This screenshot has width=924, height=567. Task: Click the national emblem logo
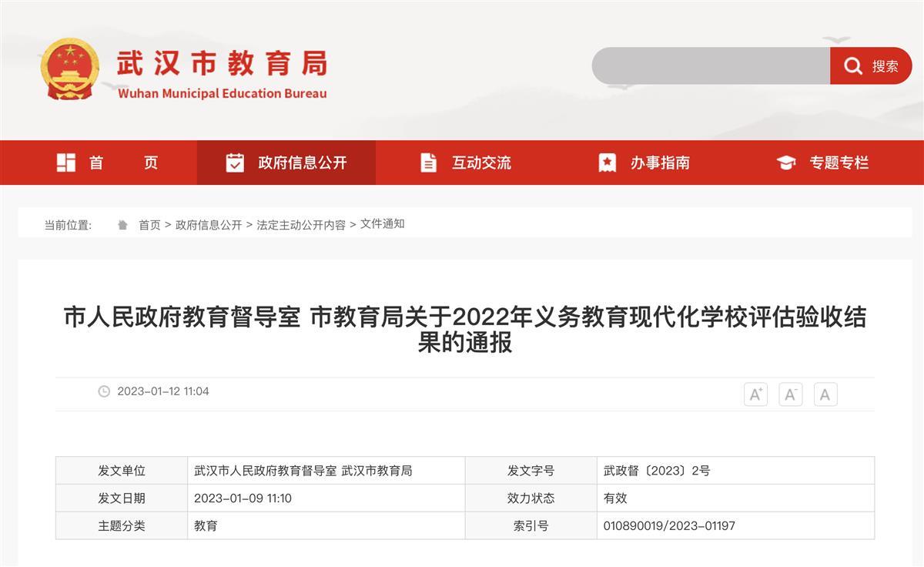(x=70, y=69)
